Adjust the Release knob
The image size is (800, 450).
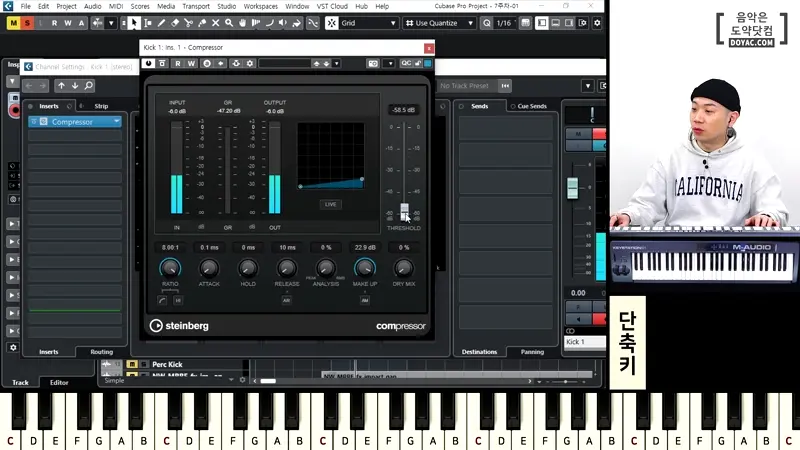click(287, 267)
